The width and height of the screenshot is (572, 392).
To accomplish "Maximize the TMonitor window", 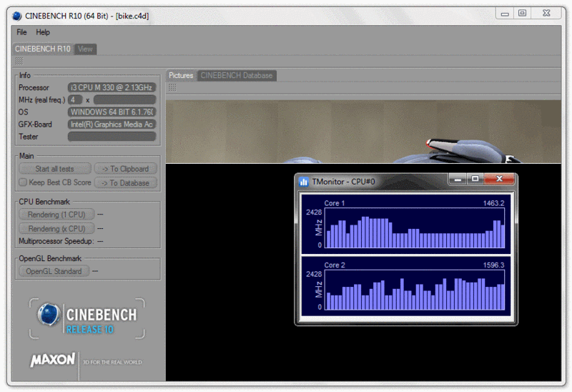I will 475,180.
